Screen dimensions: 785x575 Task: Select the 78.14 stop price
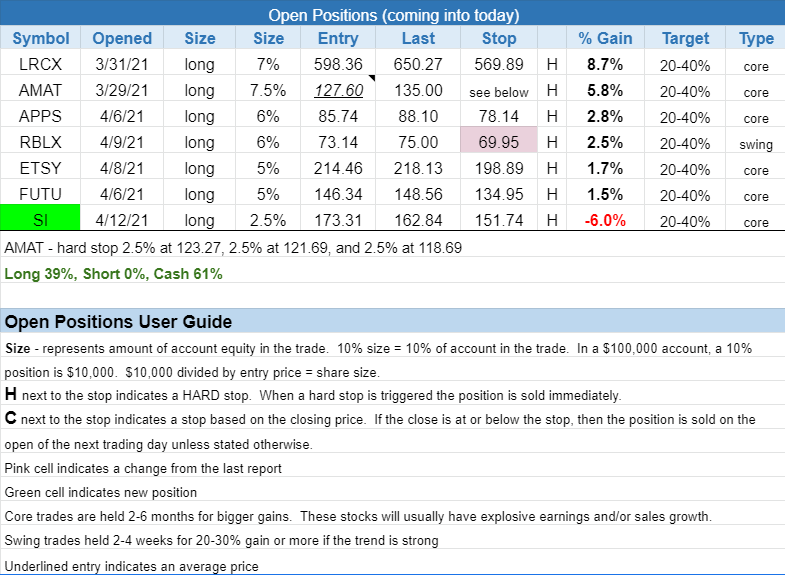coord(499,116)
